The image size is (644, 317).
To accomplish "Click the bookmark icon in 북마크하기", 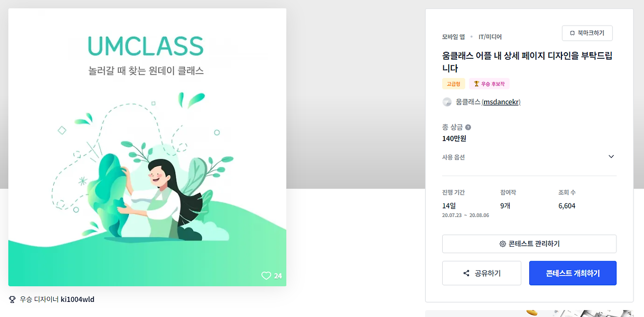I will click(572, 33).
